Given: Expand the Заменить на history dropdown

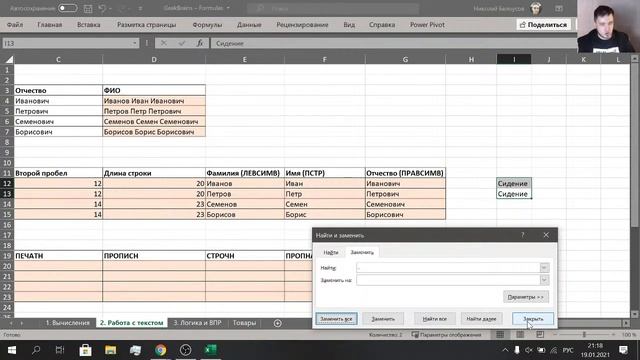Looking at the screenshot, I should tap(544, 280).
